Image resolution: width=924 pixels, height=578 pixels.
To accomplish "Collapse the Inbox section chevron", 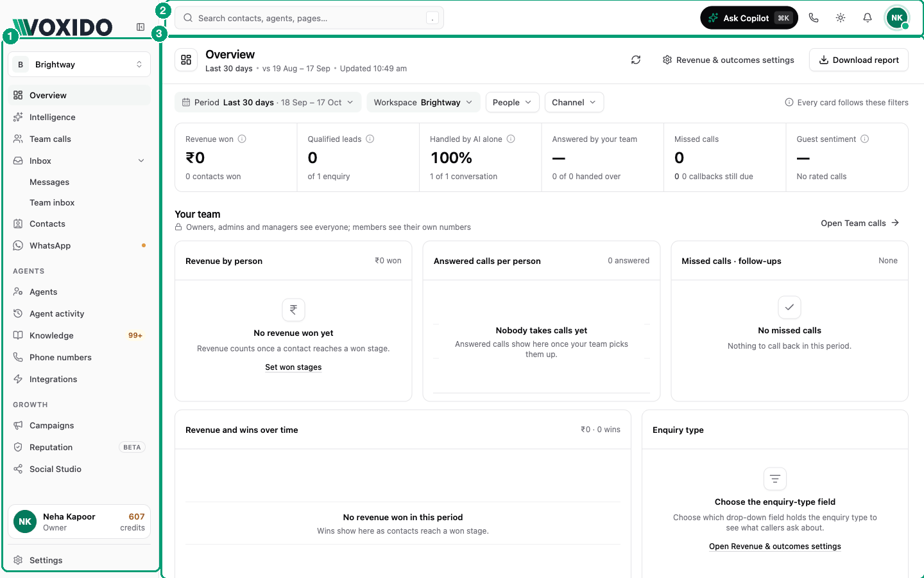I will (141, 161).
